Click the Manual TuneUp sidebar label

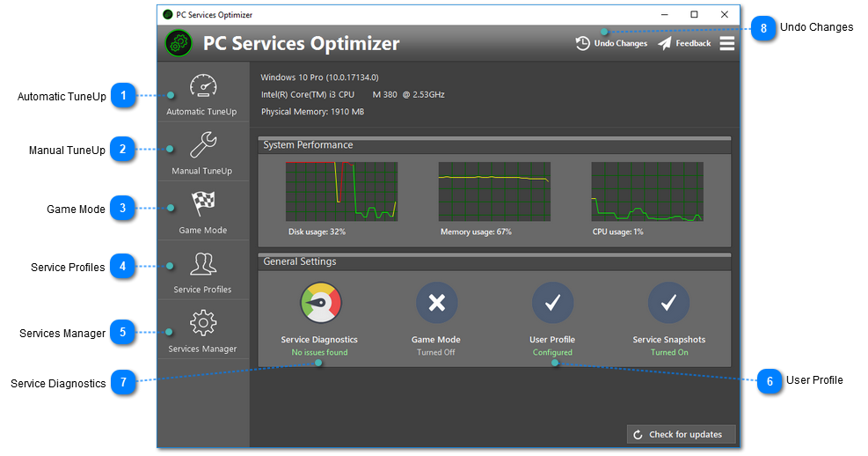202,171
